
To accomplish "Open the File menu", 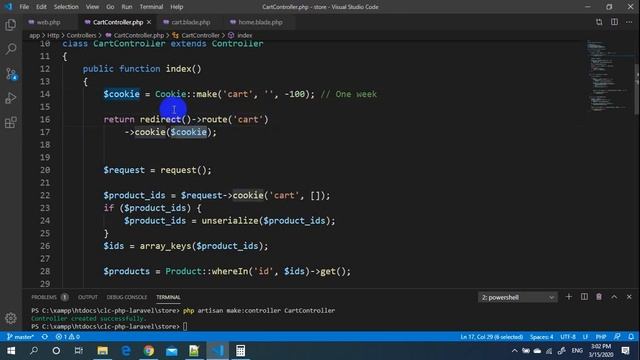I will point(24,7).
